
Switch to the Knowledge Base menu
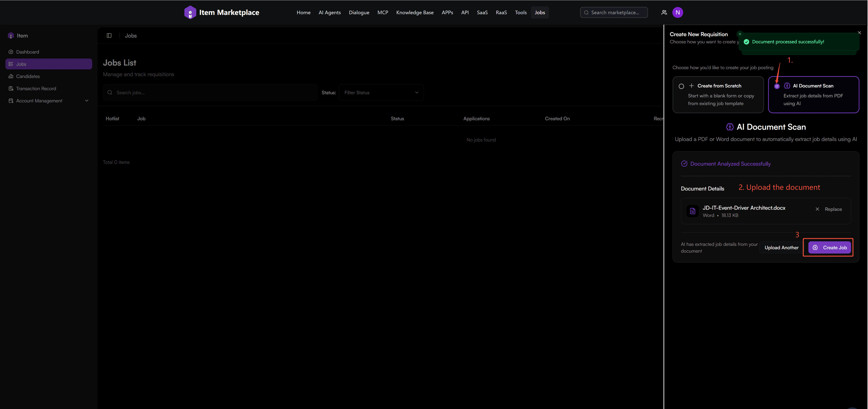(x=415, y=12)
